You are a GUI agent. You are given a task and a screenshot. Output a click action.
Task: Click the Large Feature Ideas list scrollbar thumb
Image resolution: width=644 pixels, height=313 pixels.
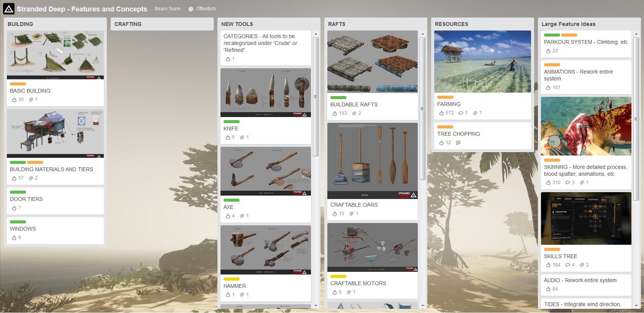636,119
